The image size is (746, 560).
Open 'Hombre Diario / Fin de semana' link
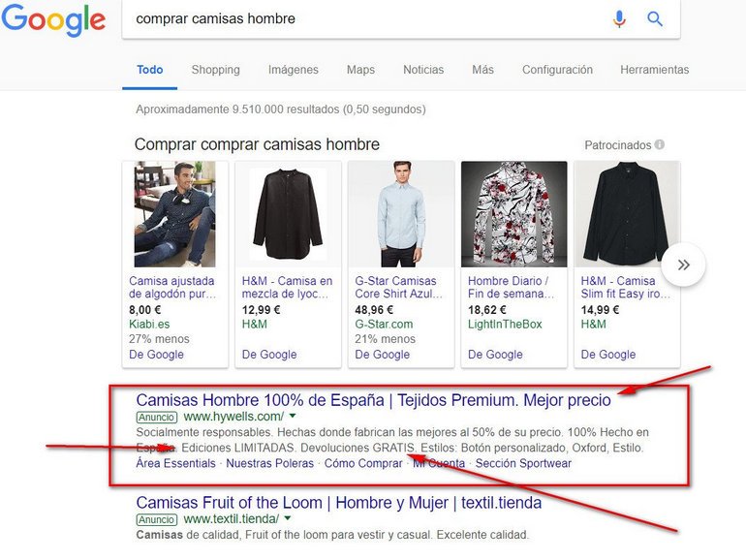pyautogui.click(x=511, y=288)
